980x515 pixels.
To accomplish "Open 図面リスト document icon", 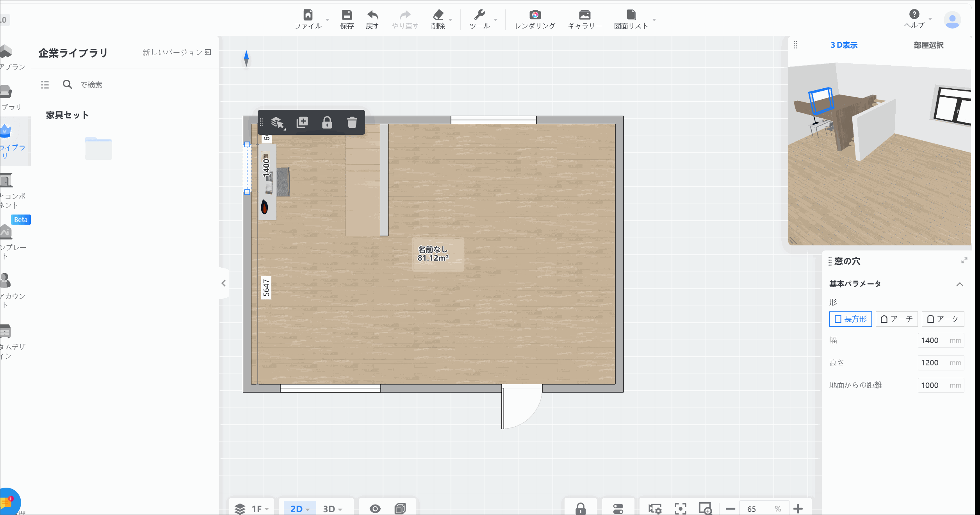I will coord(631,15).
